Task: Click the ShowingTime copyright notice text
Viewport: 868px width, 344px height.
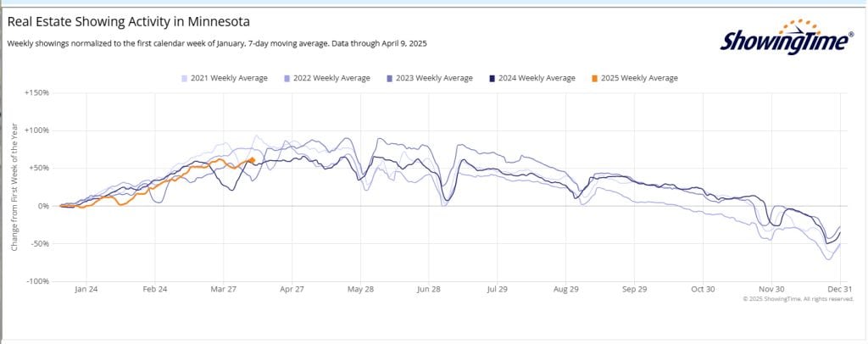Action: (798, 299)
